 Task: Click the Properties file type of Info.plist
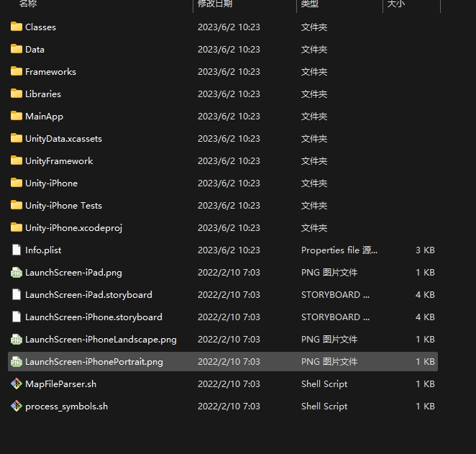pyautogui.click(x=339, y=250)
